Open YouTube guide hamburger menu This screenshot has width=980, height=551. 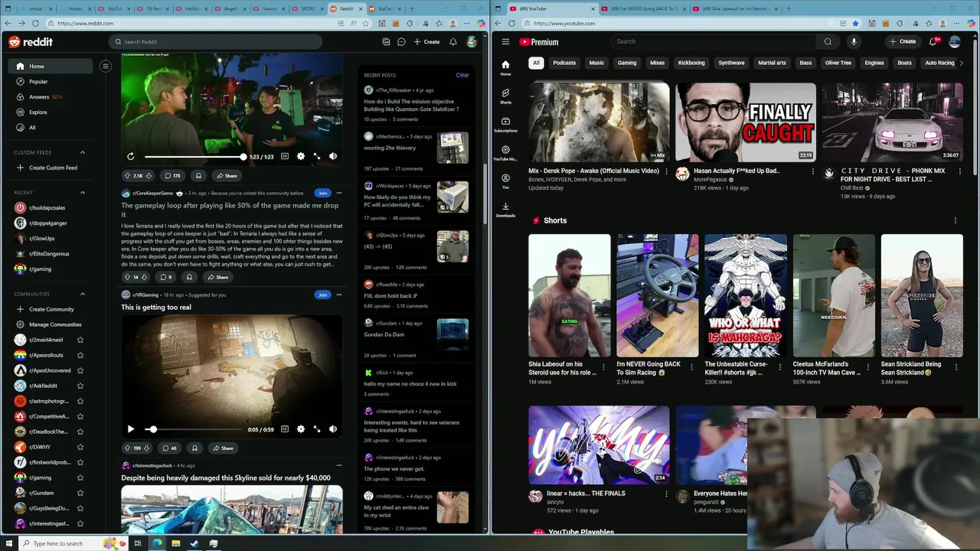coord(505,42)
